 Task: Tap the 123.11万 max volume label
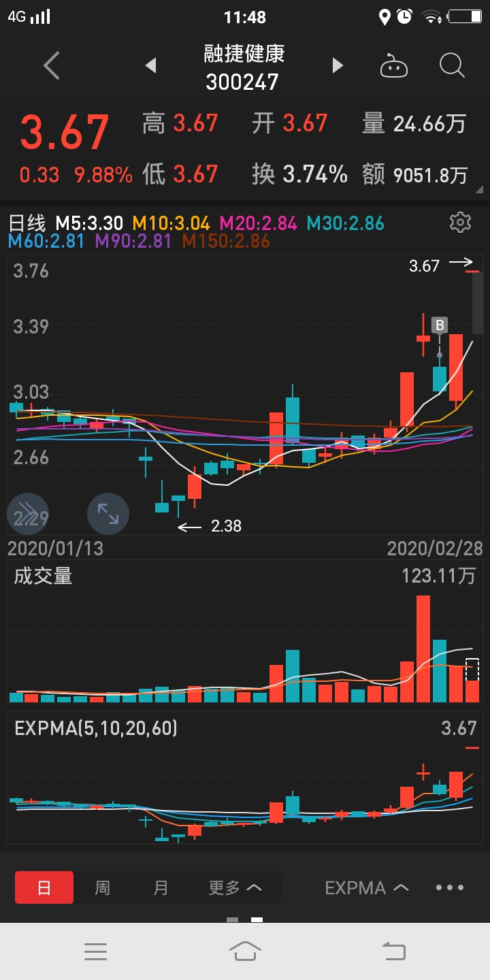438,576
